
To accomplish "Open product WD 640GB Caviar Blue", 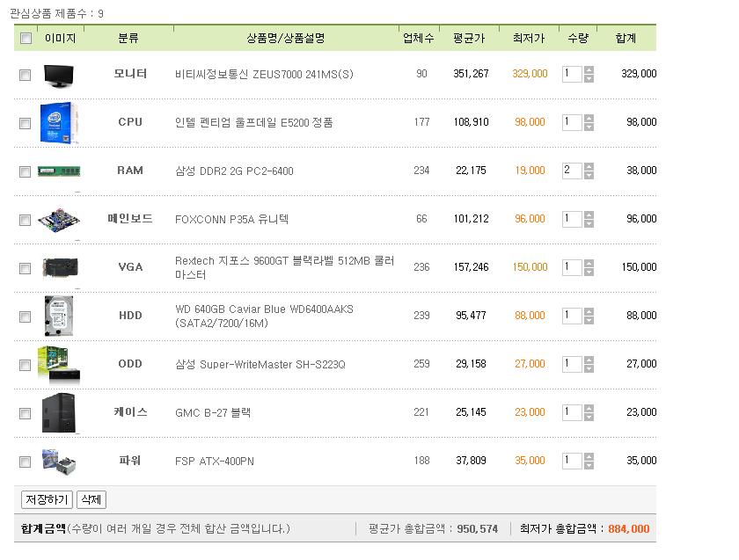I will click(264, 316).
